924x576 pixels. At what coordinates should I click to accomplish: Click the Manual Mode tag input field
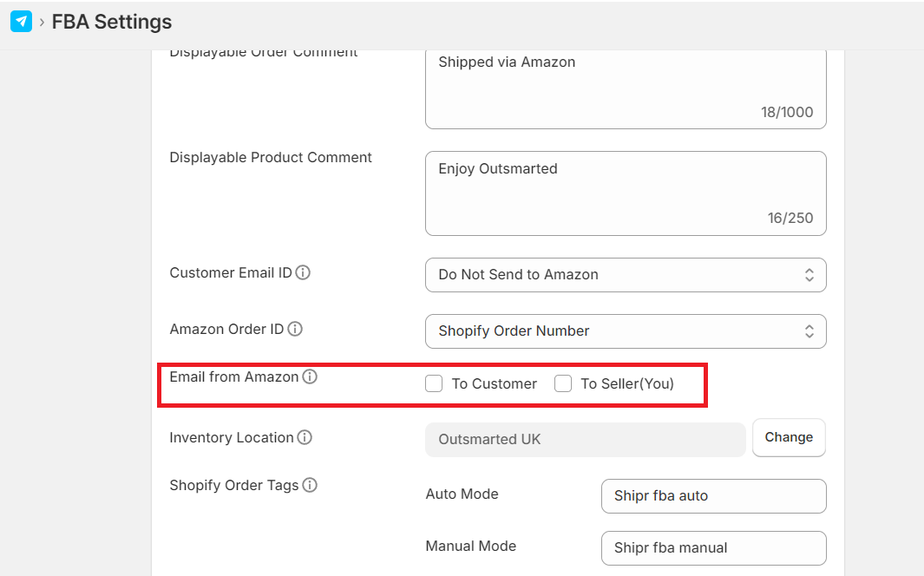(x=713, y=548)
